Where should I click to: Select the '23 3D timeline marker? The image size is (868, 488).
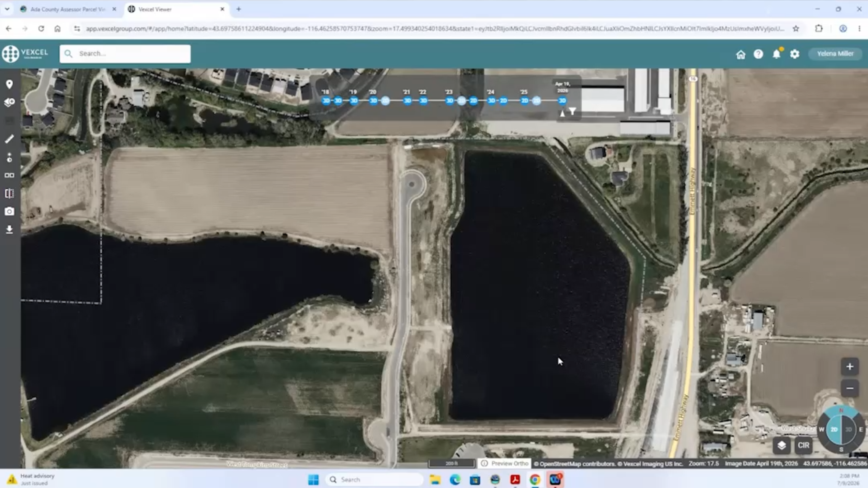coord(449,101)
